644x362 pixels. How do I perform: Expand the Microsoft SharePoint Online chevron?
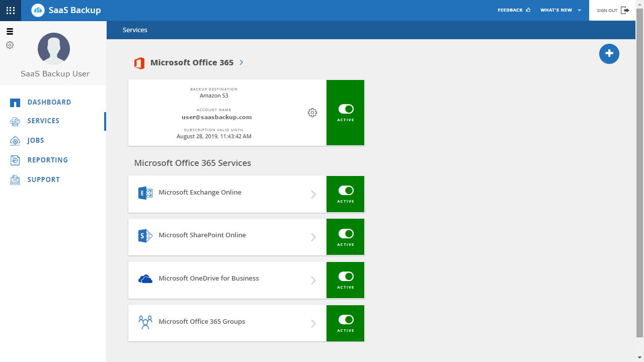(x=313, y=237)
